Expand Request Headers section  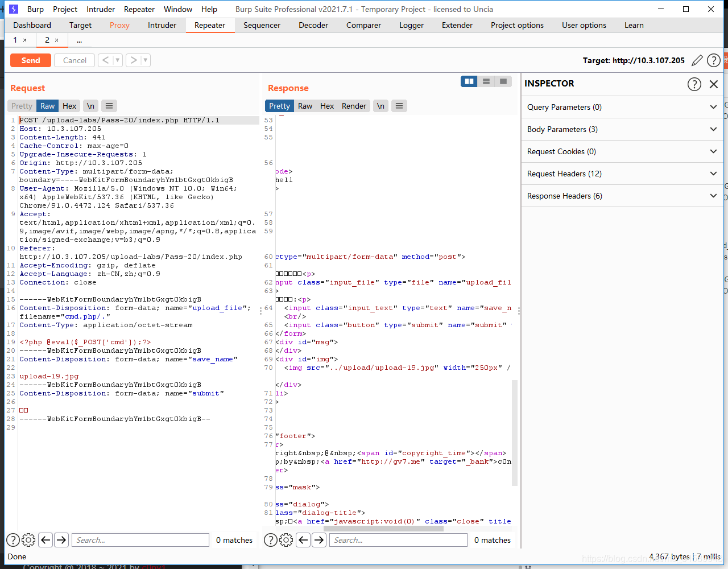(622, 174)
